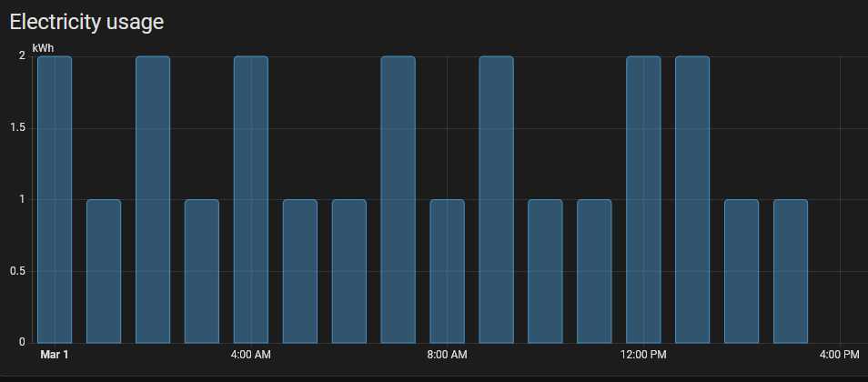Click the 4:00 AM time axis label
This screenshot has width=868, height=382.
coord(251,354)
